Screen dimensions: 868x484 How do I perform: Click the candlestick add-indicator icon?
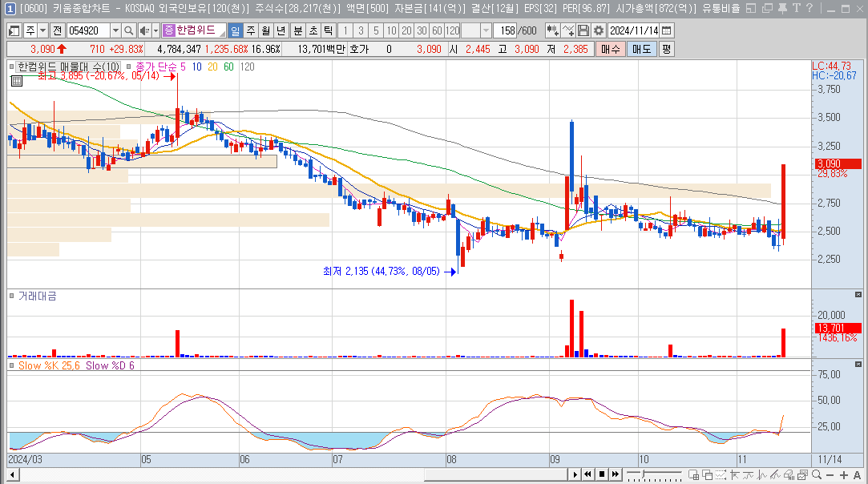pyautogui.click(x=552, y=30)
